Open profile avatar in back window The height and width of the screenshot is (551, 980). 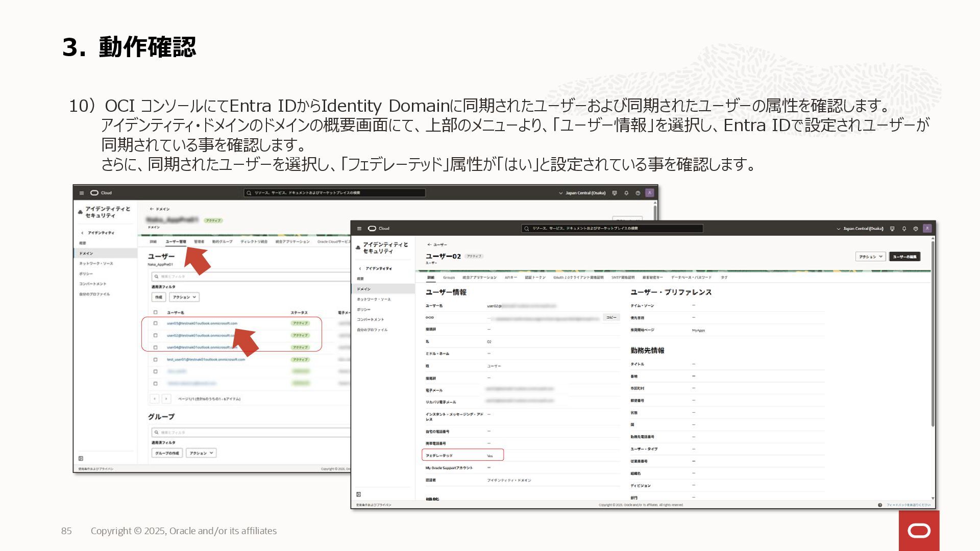pyautogui.click(x=650, y=193)
